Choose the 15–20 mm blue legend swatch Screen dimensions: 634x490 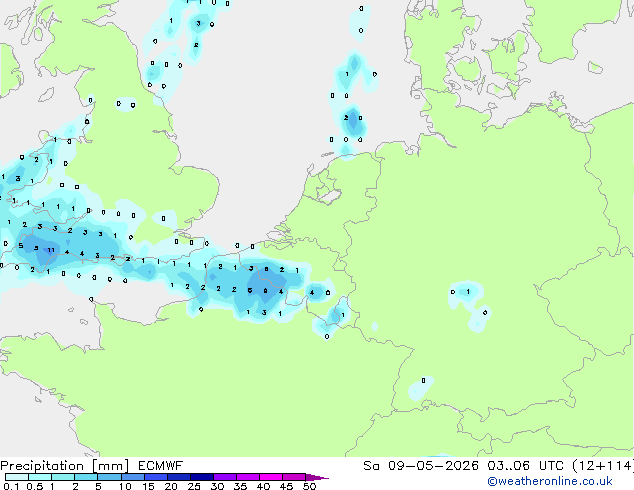tap(155, 477)
